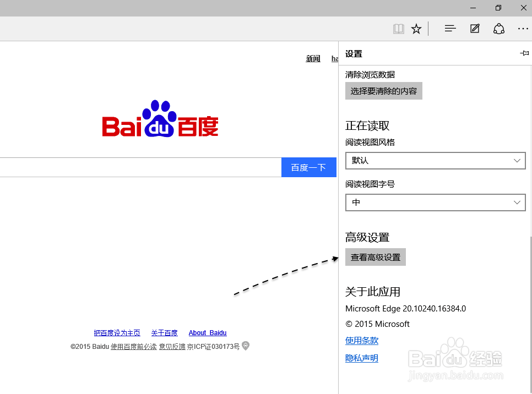Expand 阅读视图字号 dropdown showing 中

point(436,203)
